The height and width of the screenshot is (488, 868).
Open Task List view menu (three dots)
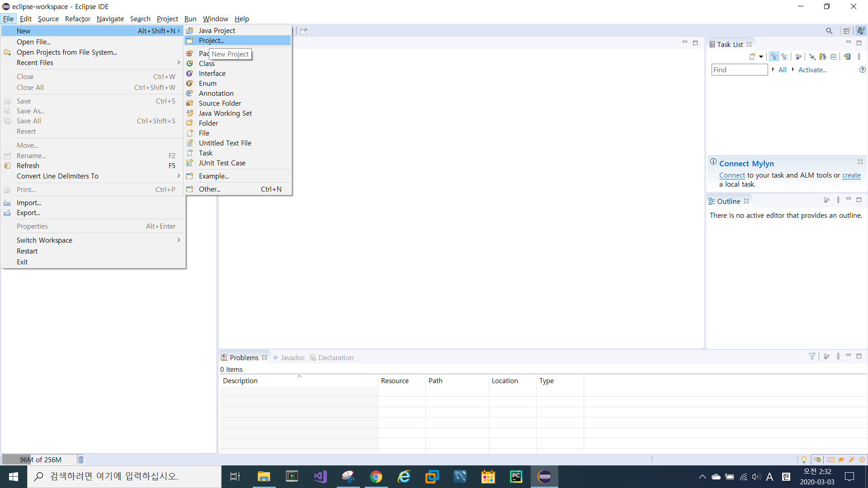[x=859, y=56]
